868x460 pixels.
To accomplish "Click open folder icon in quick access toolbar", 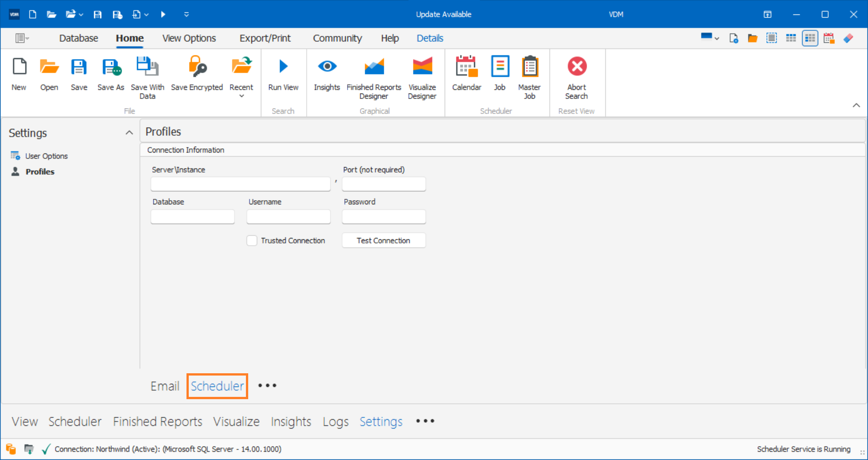I will point(51,15).
